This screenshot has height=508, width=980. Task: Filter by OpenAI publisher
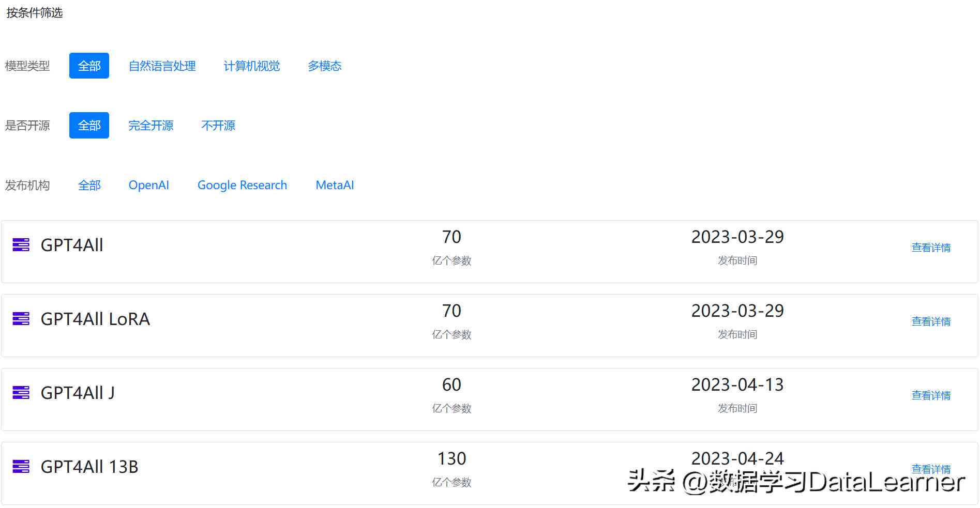tap(148, 185)
